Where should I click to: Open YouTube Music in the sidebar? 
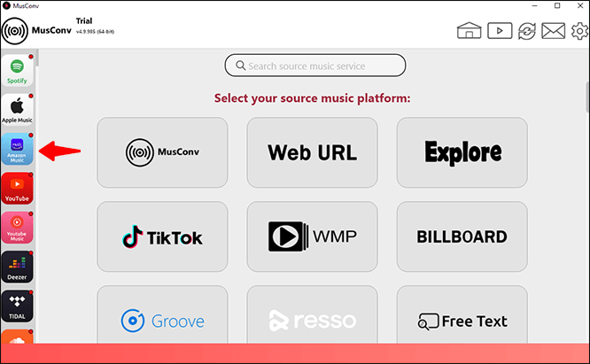17,228
